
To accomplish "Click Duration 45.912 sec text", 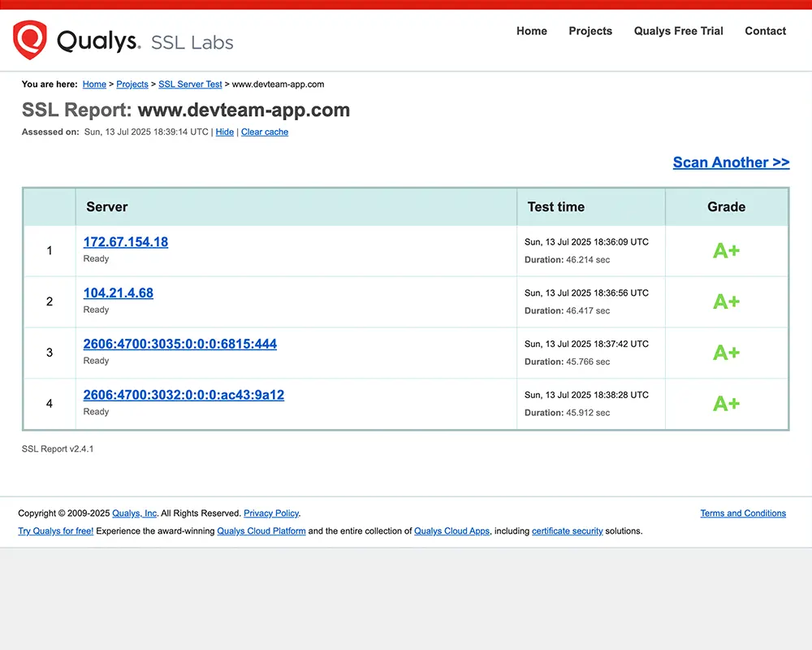I will tap(567, 413).
